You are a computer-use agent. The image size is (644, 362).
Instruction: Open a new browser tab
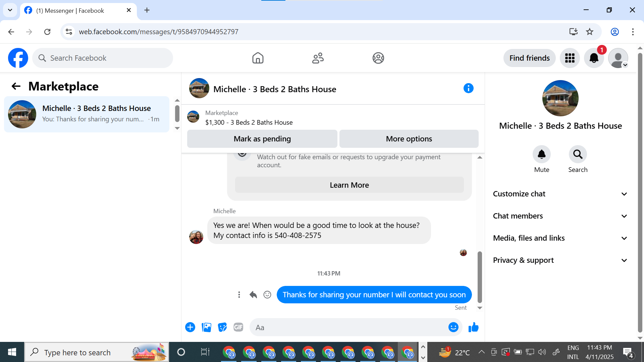click(147, 10)
